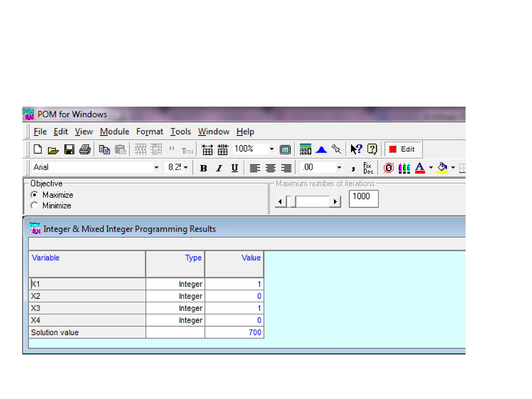
Task: Open the Format menu
Action: point(150,131)
